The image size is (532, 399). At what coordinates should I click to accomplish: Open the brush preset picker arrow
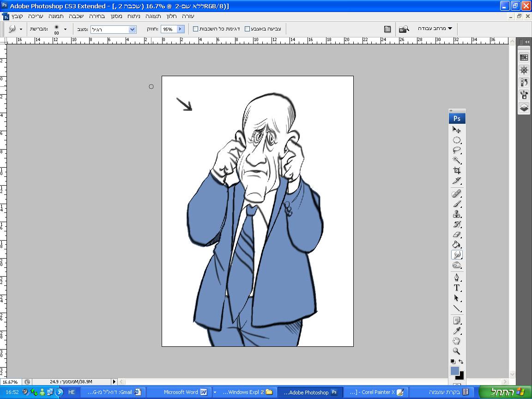pyautogui.click(x=65, y=29)
